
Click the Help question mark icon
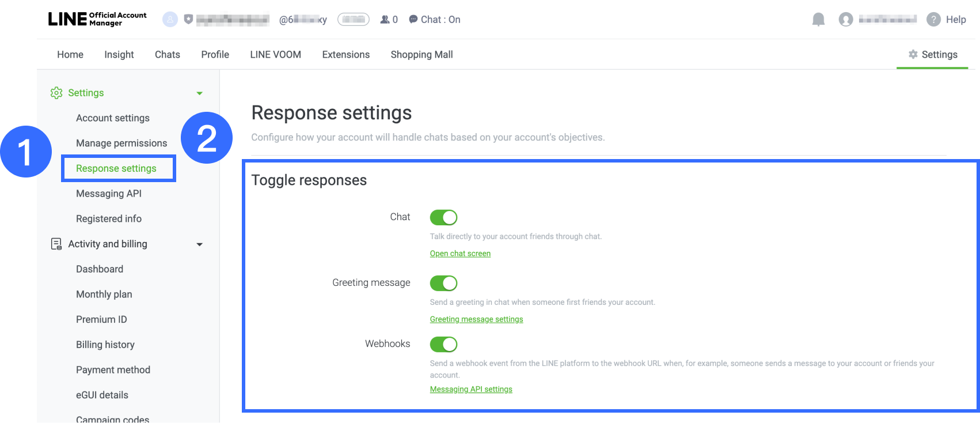tap(933, 20)
